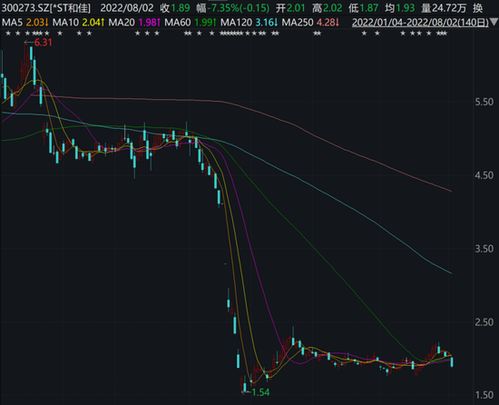
Task: Click the MA10 2.04 indicator label
Action: [79, 23]
